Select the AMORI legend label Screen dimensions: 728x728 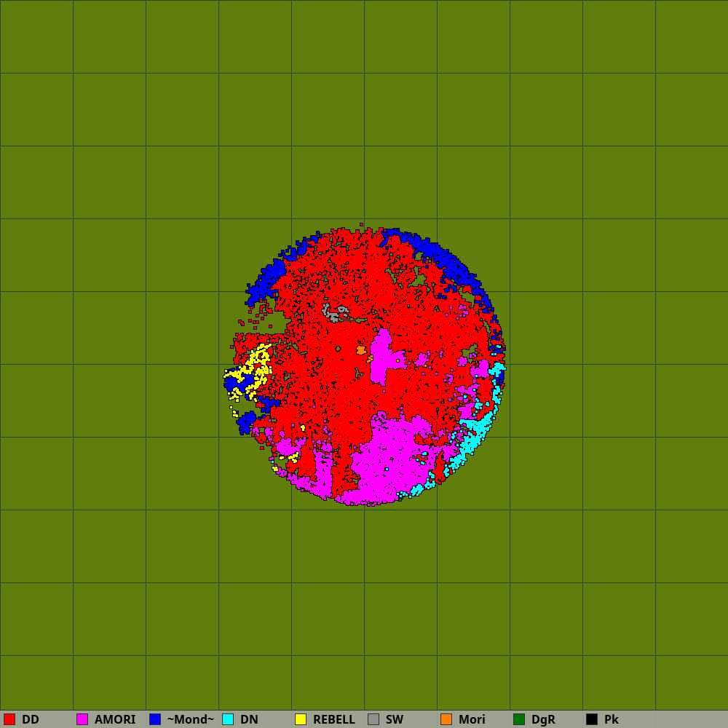[115, 719]
